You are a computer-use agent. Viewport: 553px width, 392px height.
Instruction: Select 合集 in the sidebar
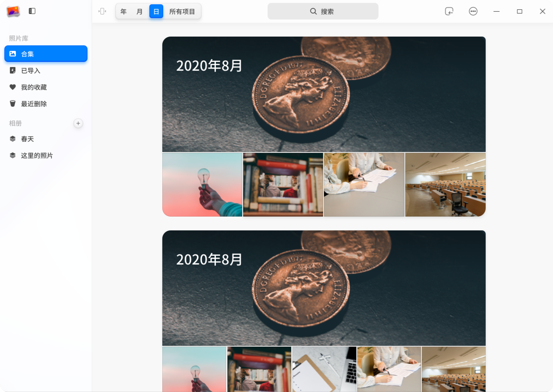(46, 54)
